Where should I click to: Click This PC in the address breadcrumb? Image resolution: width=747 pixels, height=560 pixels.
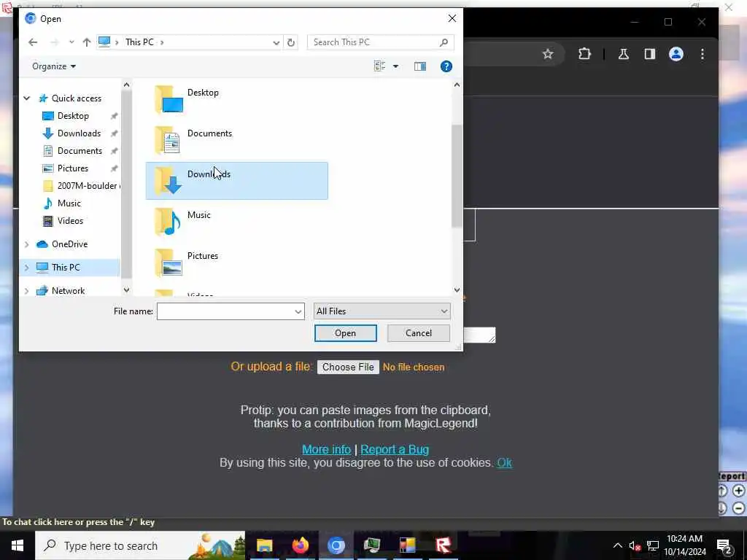(x=139, y=42)
